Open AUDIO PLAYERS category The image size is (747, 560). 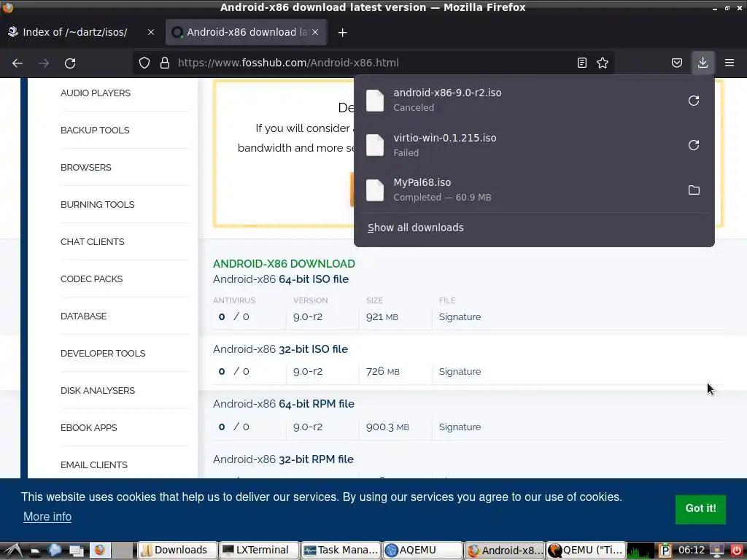click(x=96, y=93)
